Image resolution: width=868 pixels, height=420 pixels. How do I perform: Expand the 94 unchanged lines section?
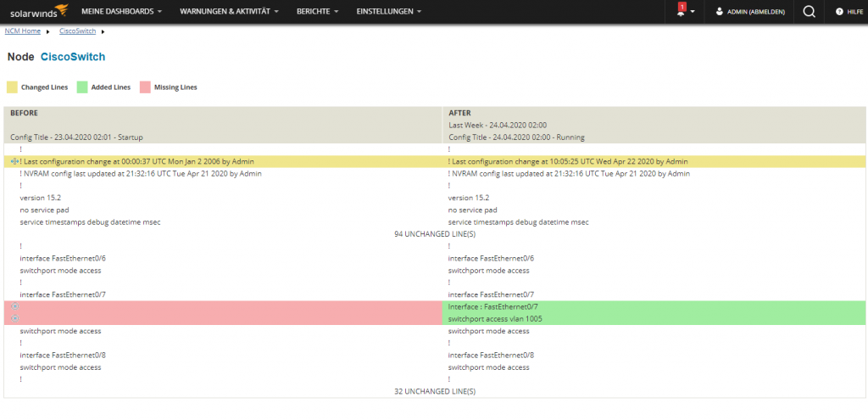pos(433,233)
